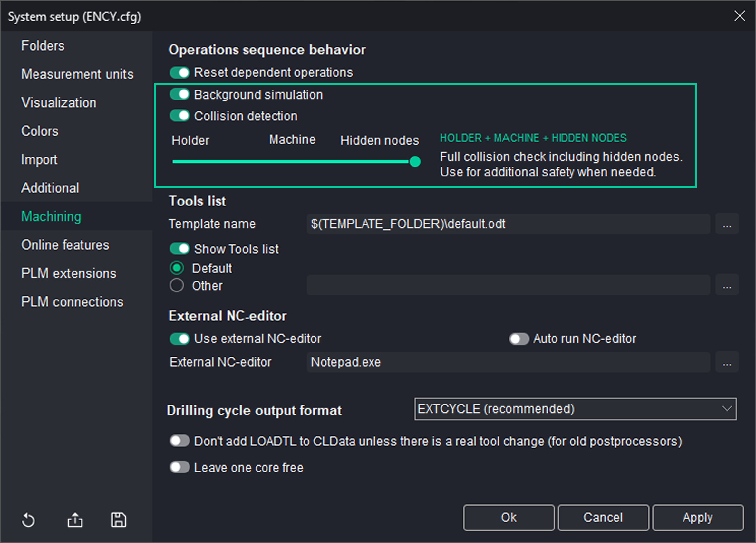The height and width of the screenshot is (543, 756).
Task: Enable Leave one core free
Action: tap(180, 467)
